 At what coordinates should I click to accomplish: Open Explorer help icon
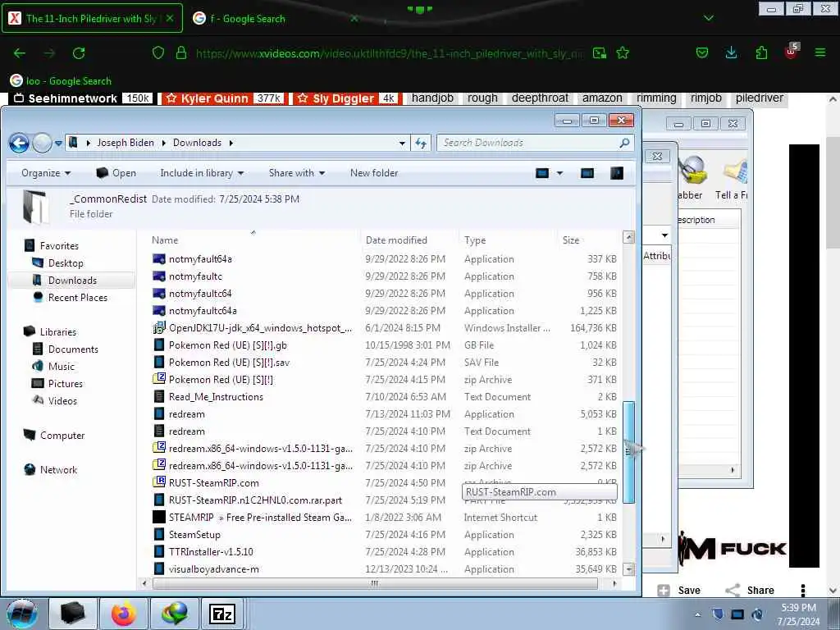617,173
